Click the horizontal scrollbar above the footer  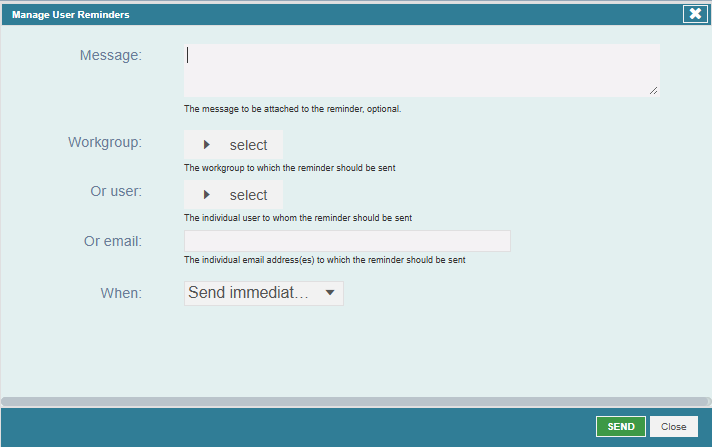355,402
